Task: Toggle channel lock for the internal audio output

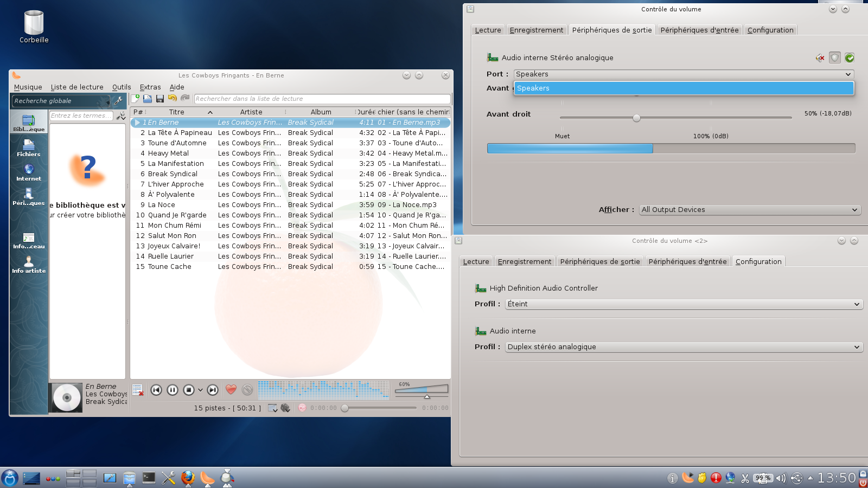Action: coord(835,57)
